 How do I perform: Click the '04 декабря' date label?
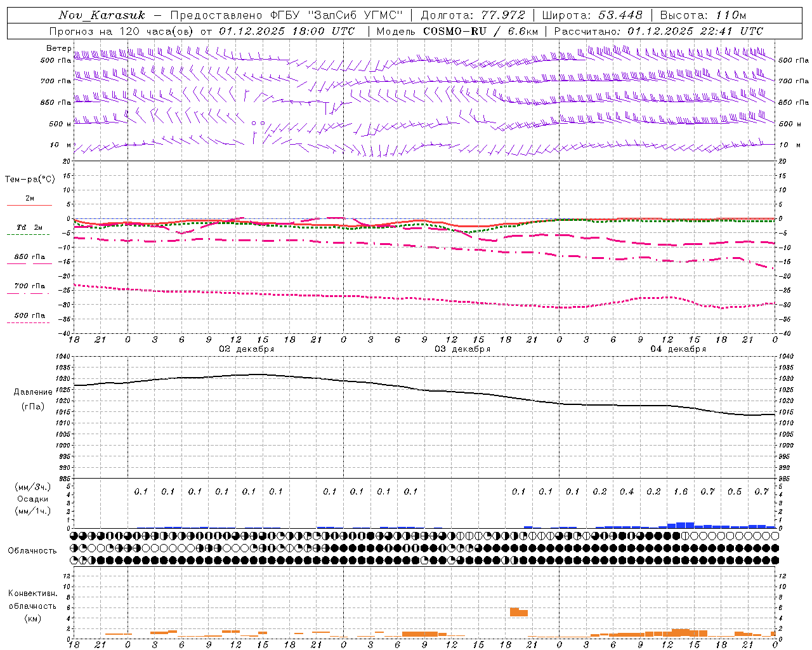click(x=678, y=349)
